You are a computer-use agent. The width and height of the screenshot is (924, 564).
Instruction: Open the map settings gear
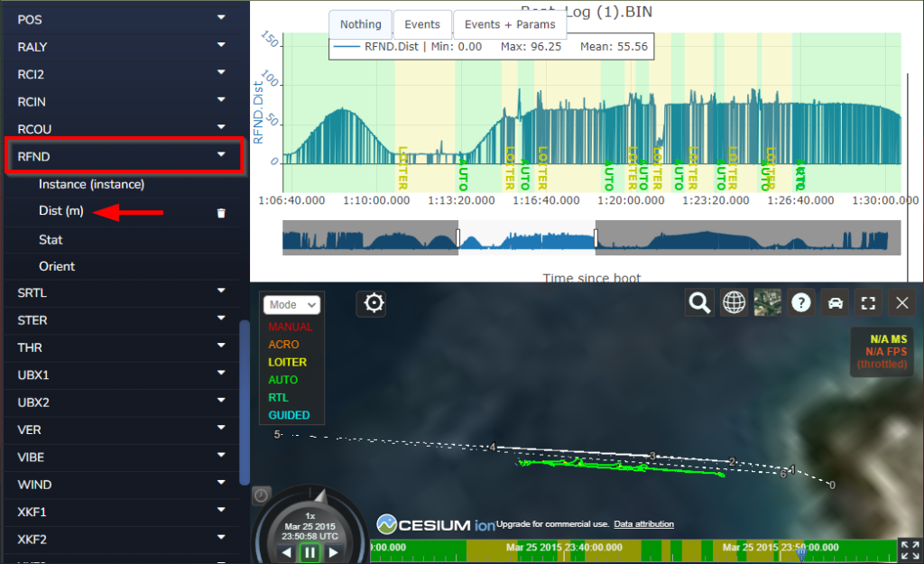[372, 303]
